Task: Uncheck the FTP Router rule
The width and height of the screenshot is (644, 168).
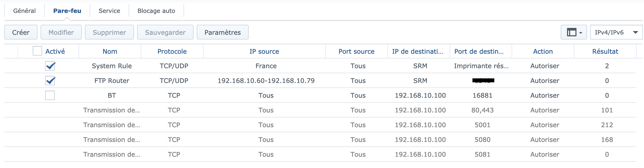Action: point(50,81)
